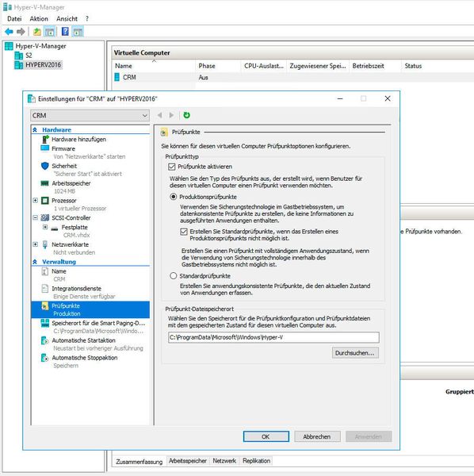This screenshot has width=474, height=476.
Task: Expand the Festplatte tree node
Action: [x=45, y=227]
